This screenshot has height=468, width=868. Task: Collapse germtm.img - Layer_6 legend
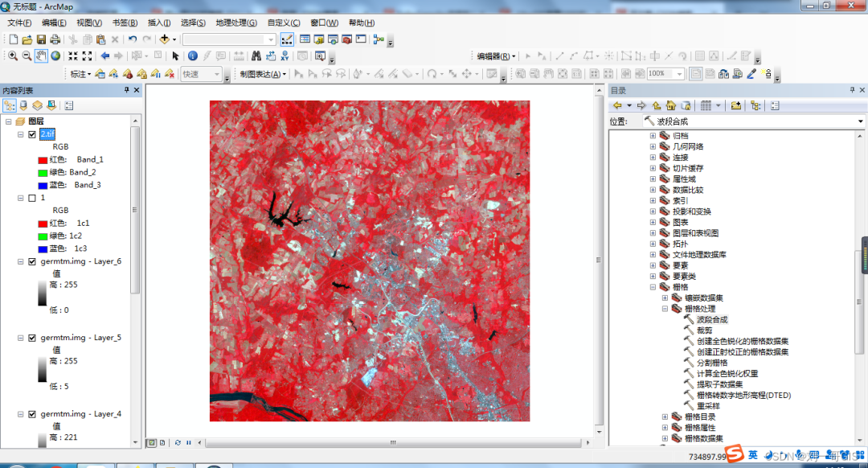click(x=20, y=261)
